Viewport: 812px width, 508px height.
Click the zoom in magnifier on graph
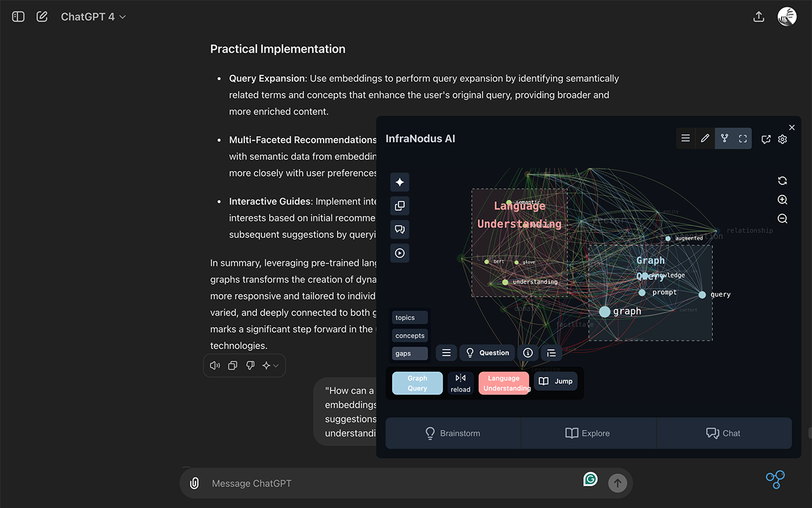point(782,200)
